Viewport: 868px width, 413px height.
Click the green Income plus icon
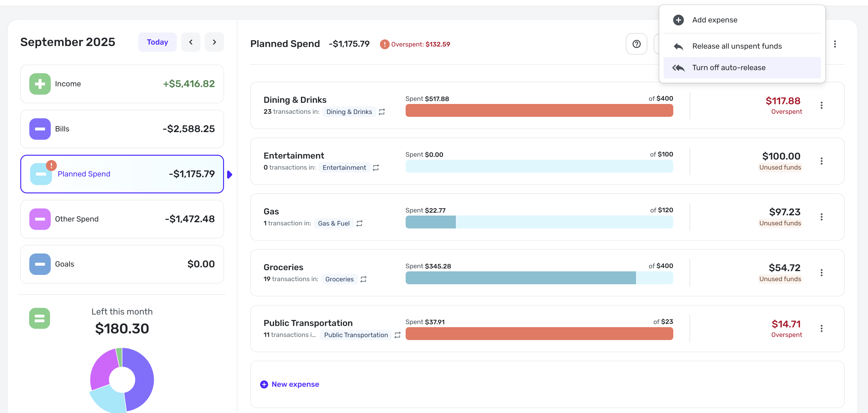click(x=40, y=84)
